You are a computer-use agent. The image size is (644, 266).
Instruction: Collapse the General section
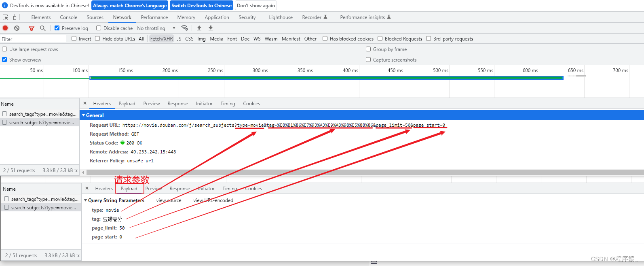coord(84,115)
